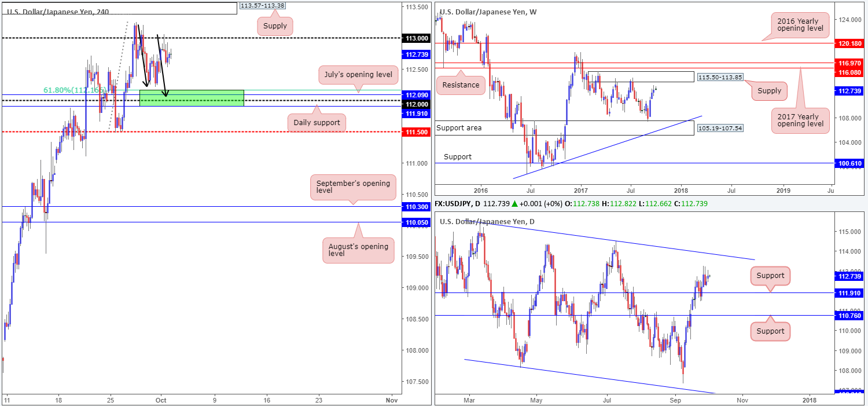The height and width of the screenshot is (406, 868).
Task: Click the Support area label
Action: [459, 127]
